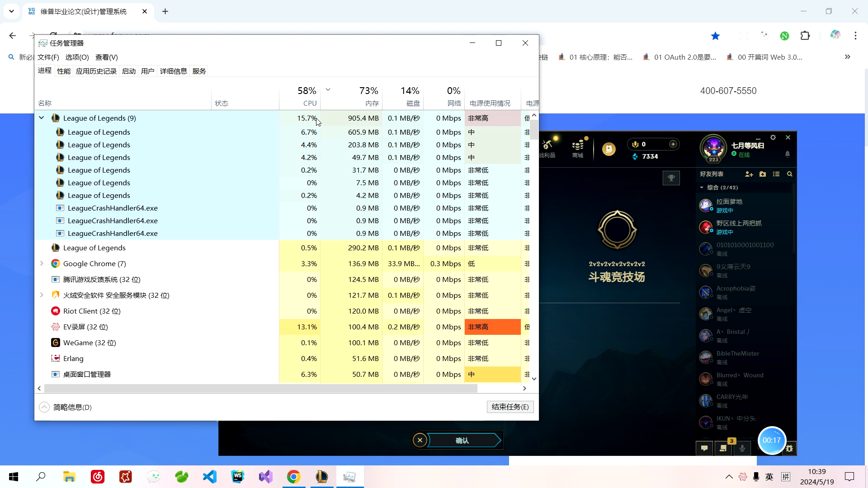
Task: Show more bookmarks with the chevron icon
Action: 848,57
